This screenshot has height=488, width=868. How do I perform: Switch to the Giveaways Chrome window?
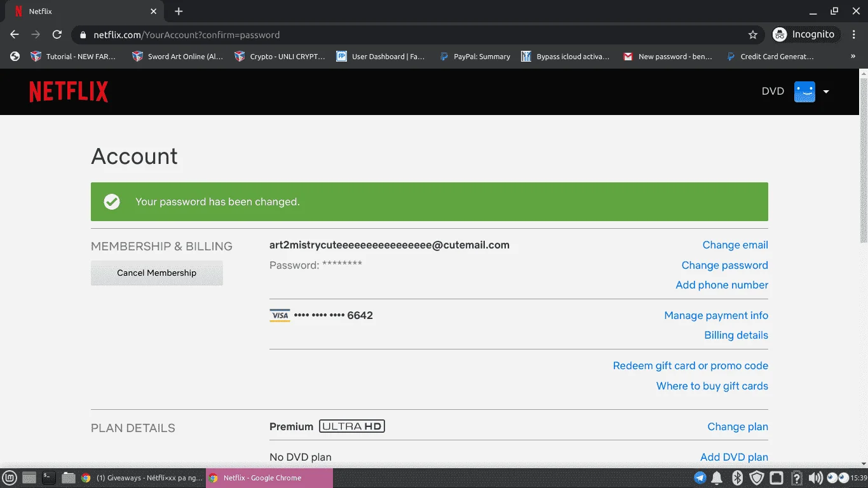[141, 478]
